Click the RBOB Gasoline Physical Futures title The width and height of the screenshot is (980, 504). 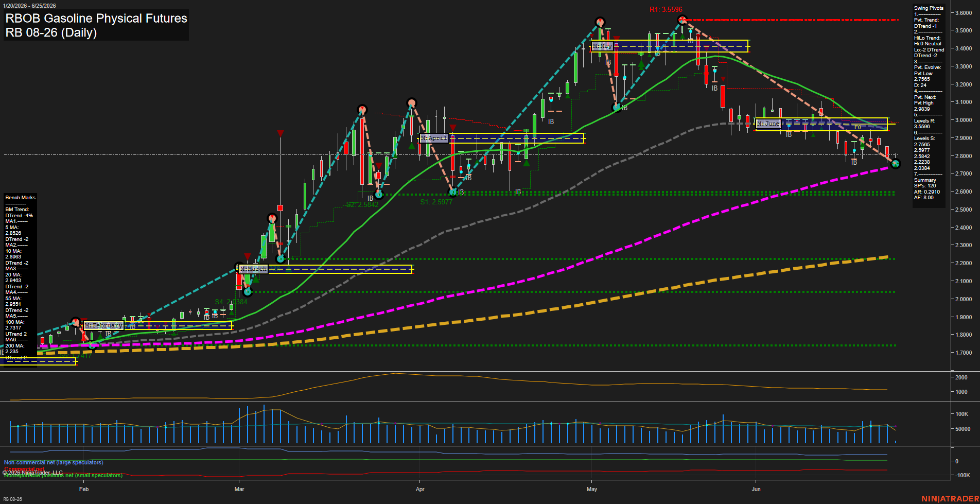[x=96, y=18]
